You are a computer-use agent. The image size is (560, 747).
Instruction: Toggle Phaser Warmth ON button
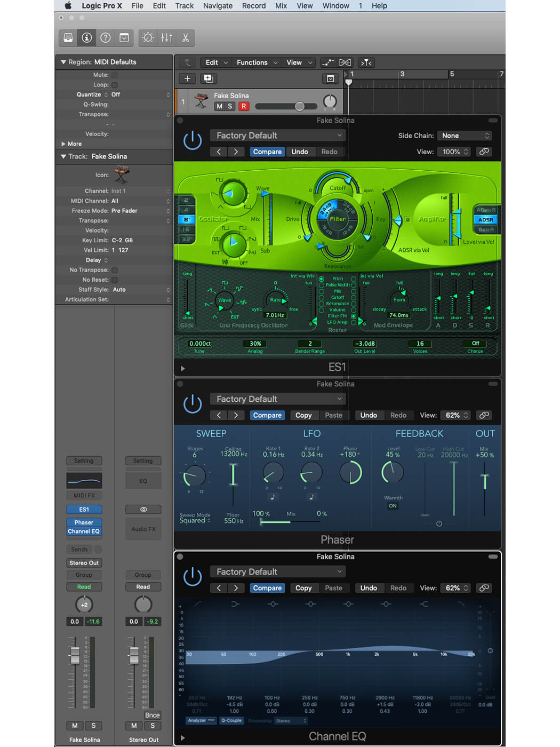tap(393, 506)
